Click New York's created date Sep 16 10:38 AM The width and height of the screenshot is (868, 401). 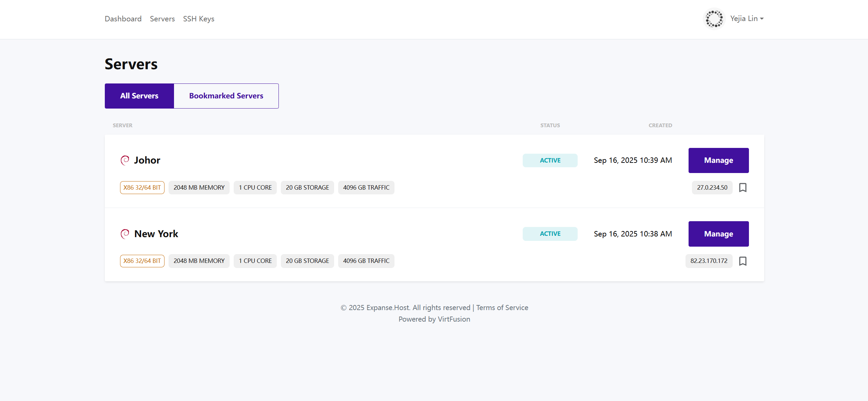(x=633, y=234)
